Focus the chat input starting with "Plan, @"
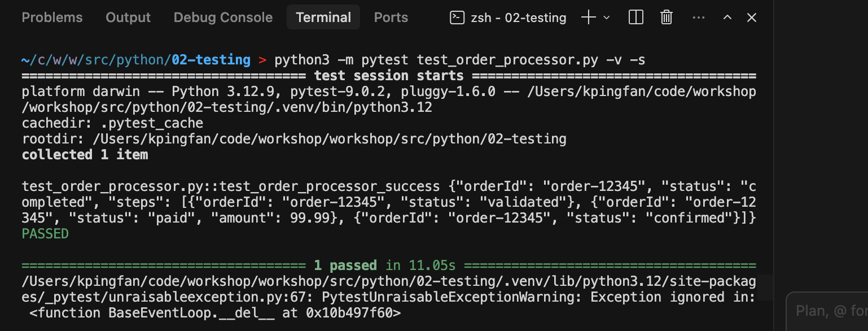The image size is (868, 331). (830, 311)
